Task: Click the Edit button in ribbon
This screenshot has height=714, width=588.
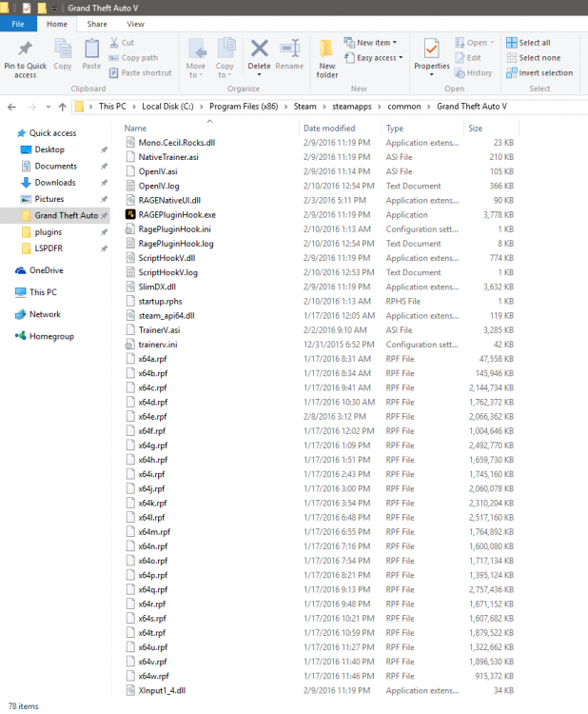Action: coord(468,58)
